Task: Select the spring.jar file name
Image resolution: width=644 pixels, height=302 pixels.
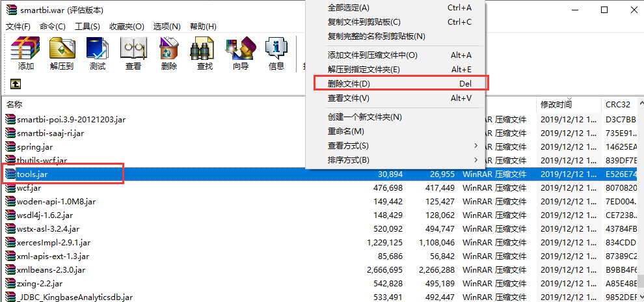Action: (x=35, y=146)
